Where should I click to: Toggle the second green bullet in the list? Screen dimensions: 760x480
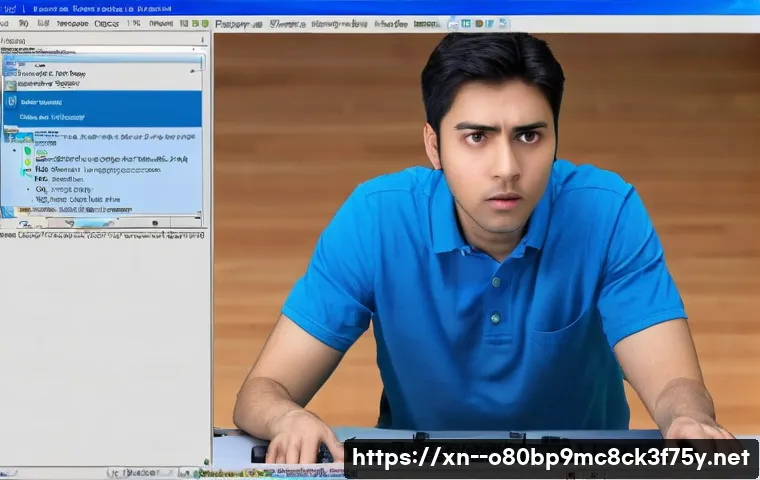27,163
